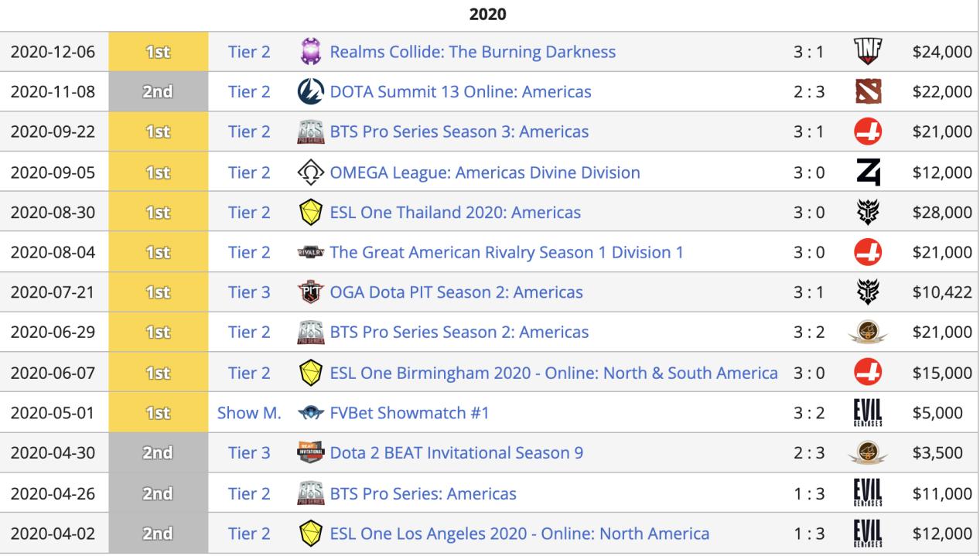Open ESL One Birmingham 2020 Online link
The width and height of the screenshot is (980, 556).
[553, 374]
